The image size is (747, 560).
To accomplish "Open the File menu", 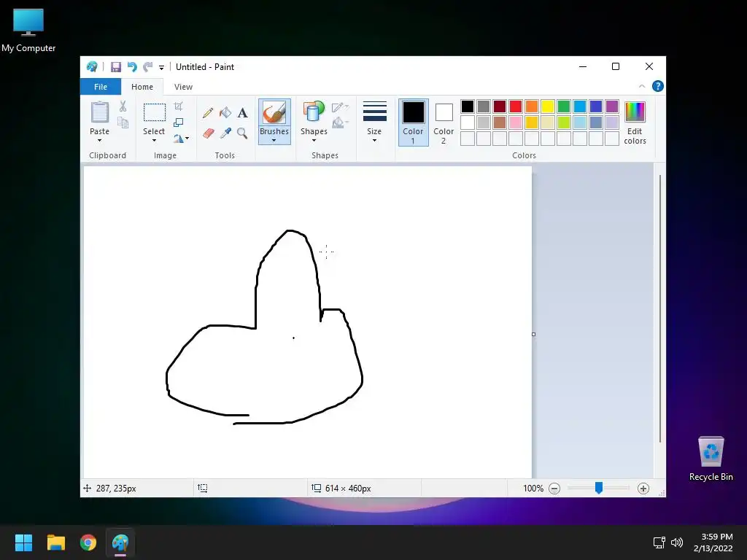I will click(101, 87).
